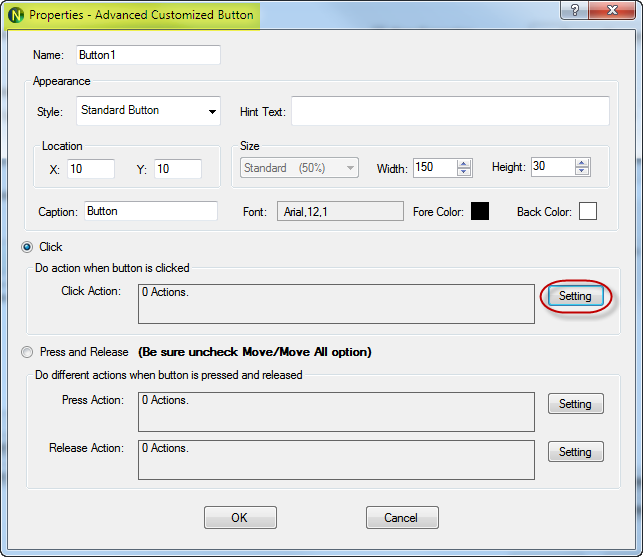
Task: Open the Release Action Setting button
Action: (576, 452)
